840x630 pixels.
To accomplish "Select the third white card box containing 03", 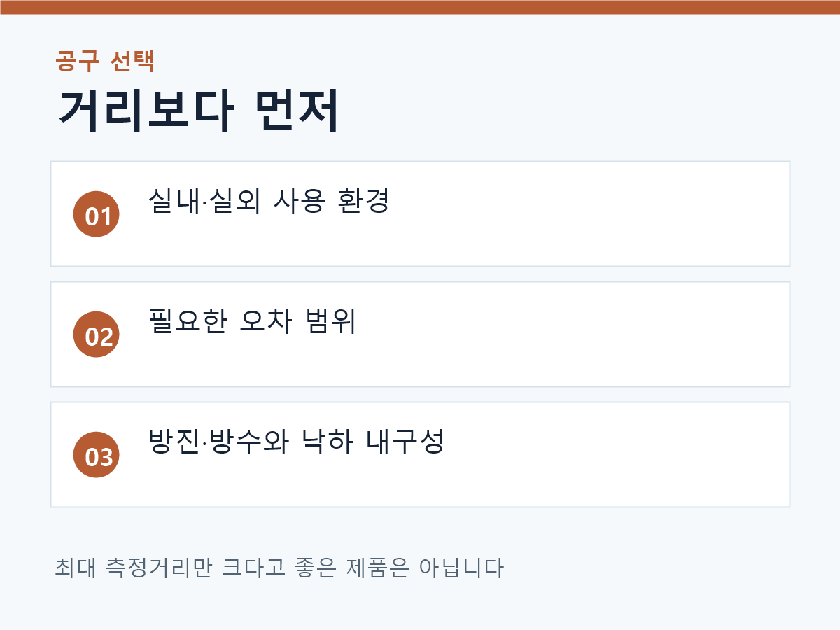I will (420, 455).
